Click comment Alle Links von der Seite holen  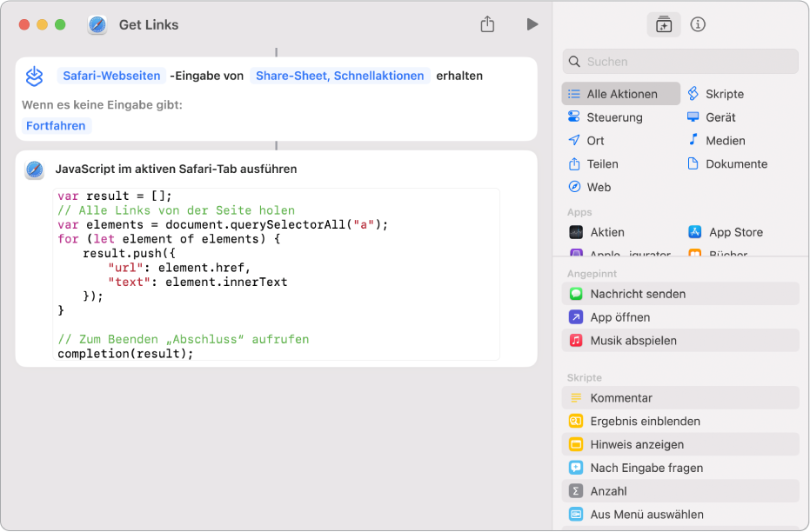tap(176, 210)
